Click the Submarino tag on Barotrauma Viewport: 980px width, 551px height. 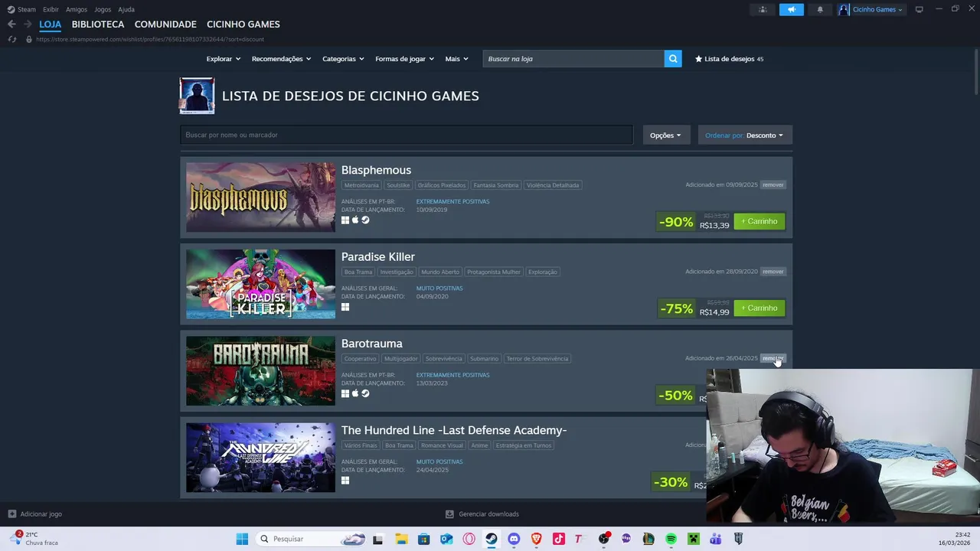coord(484,358)
